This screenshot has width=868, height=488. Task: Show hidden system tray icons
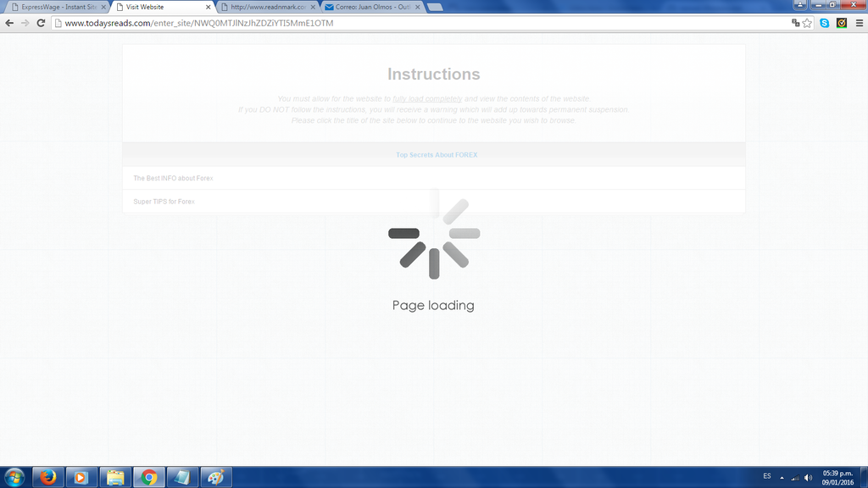[782, 477]
